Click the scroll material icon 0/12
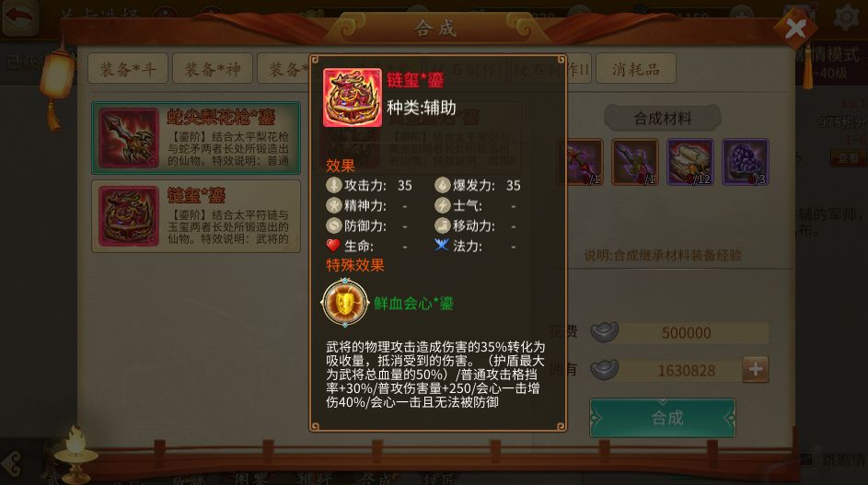Screen dimensions: 868x485 (690, 162)
